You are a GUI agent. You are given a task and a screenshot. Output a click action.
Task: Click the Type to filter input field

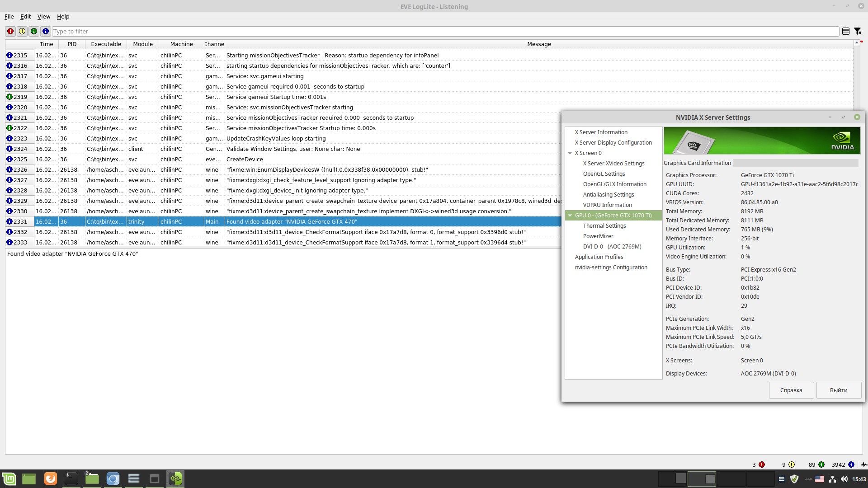click(x=445, y=31)
